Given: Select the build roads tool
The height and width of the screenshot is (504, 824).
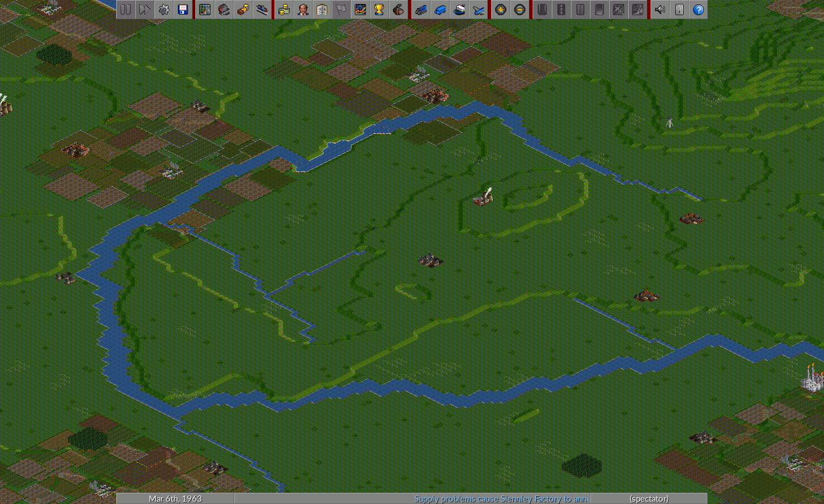Looking at the screenshot, I should point(561,10).
